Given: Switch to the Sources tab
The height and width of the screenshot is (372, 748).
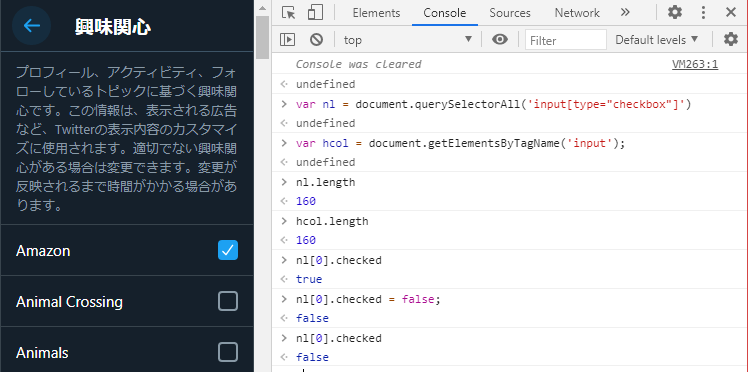Looking at the screenshot, I should click(x=510, y=13).
